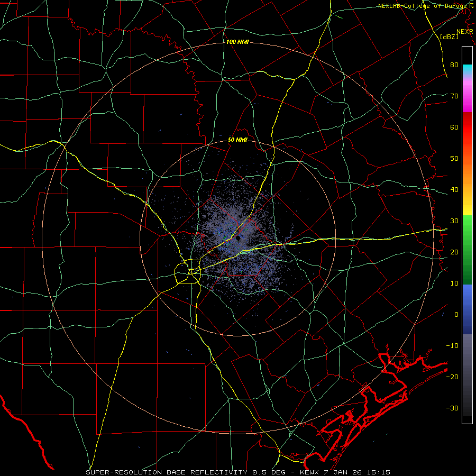Click the 70 value on the dBZ scale

pyautogui.click(x=454, y=96)
